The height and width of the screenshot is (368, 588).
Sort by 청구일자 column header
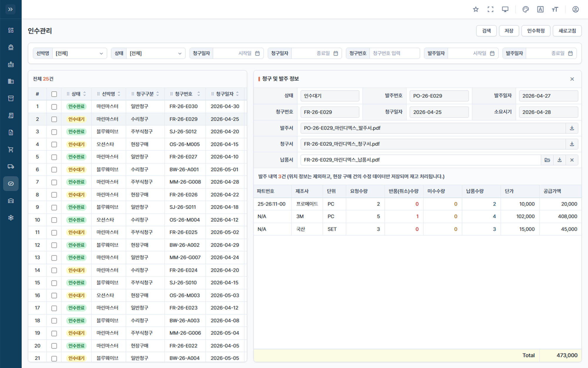click(x=225, y=94)
